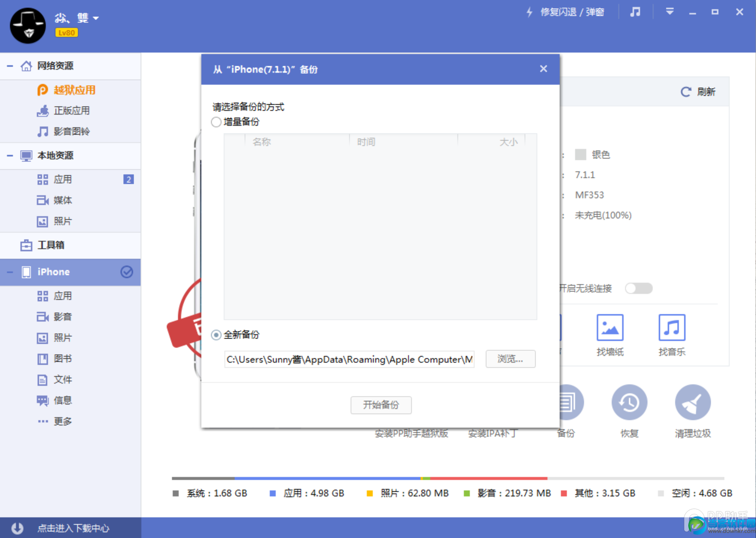Open the music note icon in title bar
Viewport: 756px width, 538px height.
[x=636, y=11]
